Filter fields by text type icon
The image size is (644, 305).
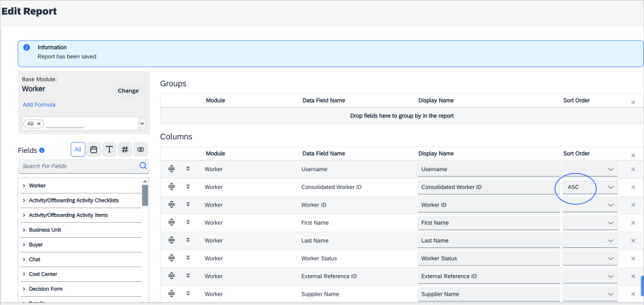click(109, 149)
